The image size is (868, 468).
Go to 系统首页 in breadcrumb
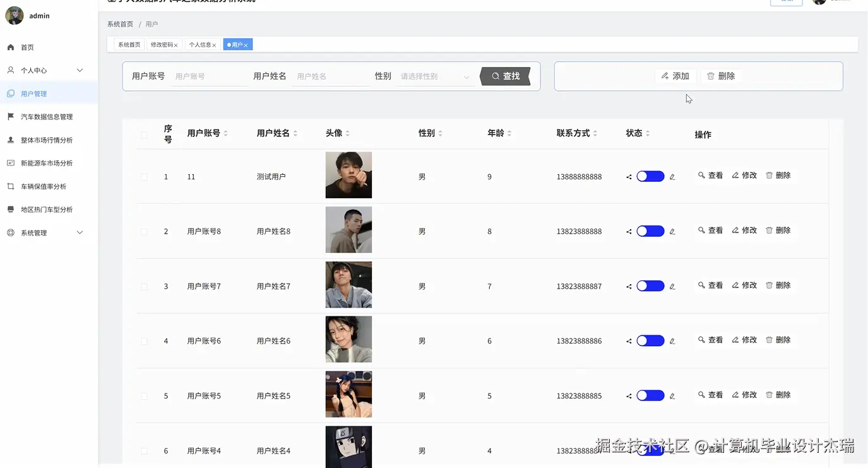(x=120, y=24)
